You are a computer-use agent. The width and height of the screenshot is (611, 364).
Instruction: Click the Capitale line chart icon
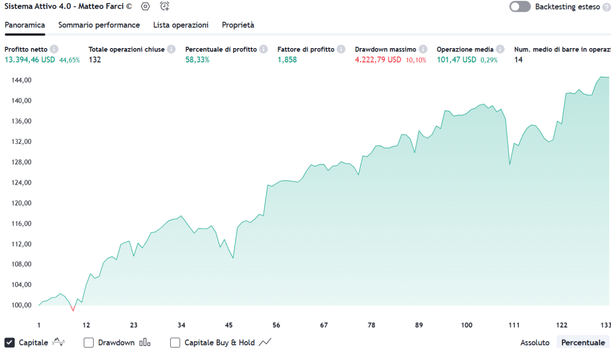click(58, 342)
